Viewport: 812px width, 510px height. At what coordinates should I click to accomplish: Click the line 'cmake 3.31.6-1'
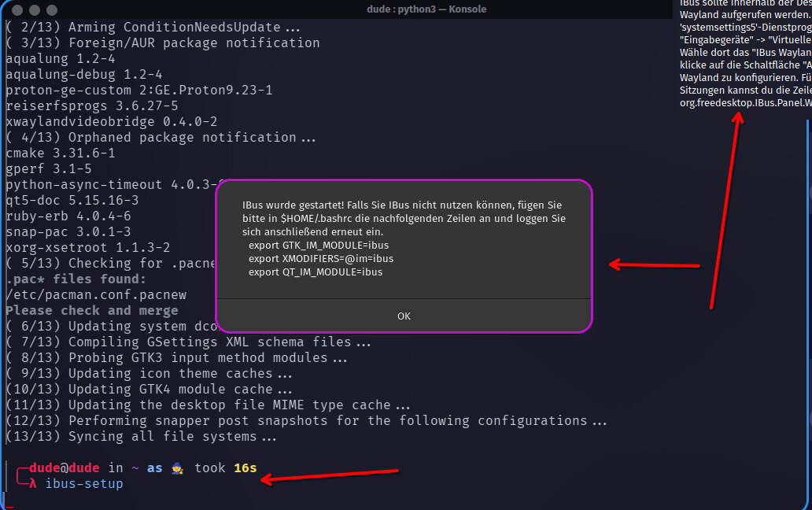tap(61, 153)
